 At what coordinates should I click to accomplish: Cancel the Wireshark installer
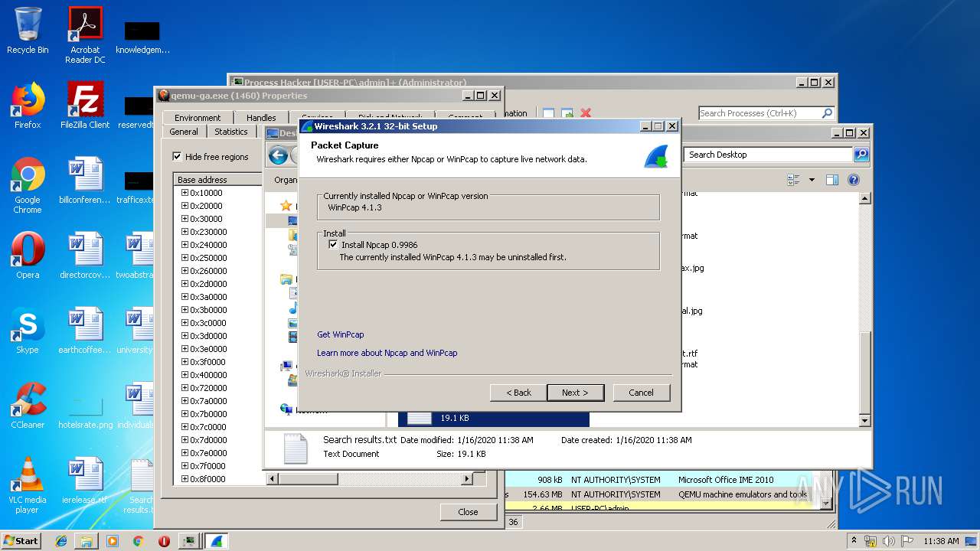pos(642,393)
